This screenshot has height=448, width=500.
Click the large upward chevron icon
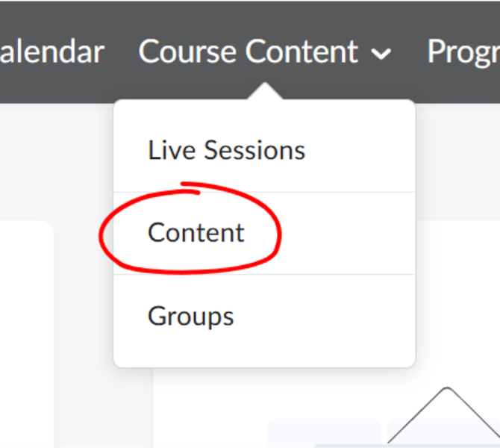coord(445,415)
